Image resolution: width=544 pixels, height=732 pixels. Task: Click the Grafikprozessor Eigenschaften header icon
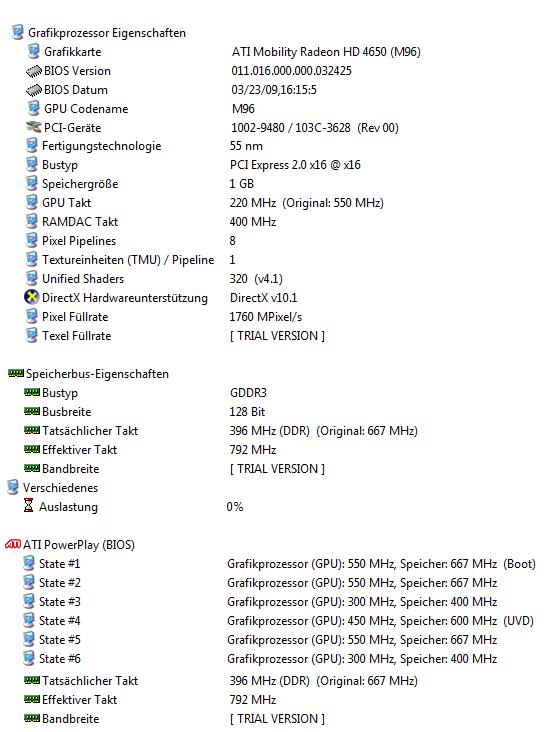pos(18,33)
